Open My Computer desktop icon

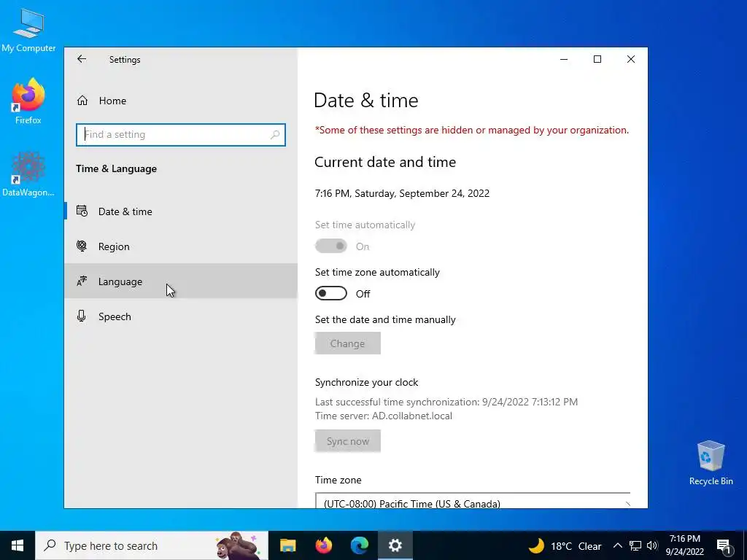coord(28,31)
